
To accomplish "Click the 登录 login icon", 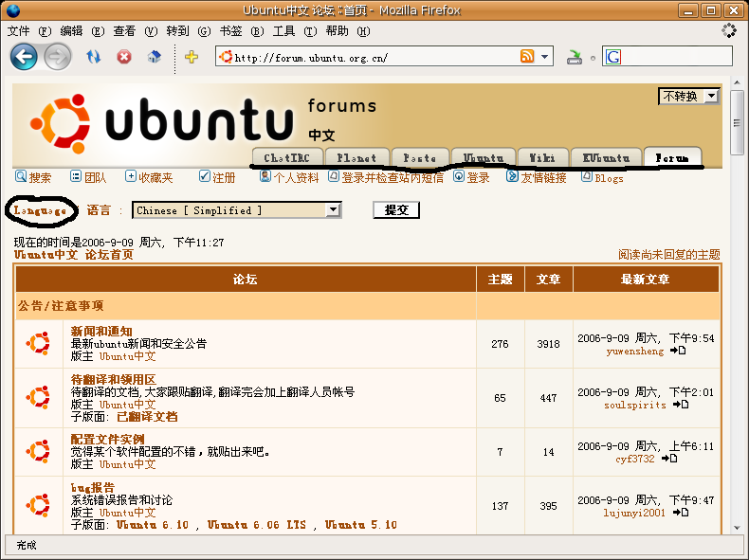I will tap(459, 176).
